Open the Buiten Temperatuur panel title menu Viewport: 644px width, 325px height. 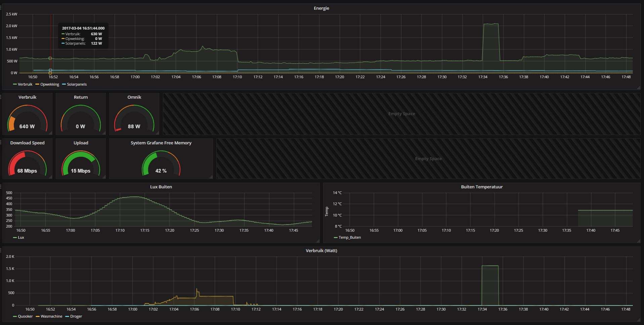coord(482,187)
